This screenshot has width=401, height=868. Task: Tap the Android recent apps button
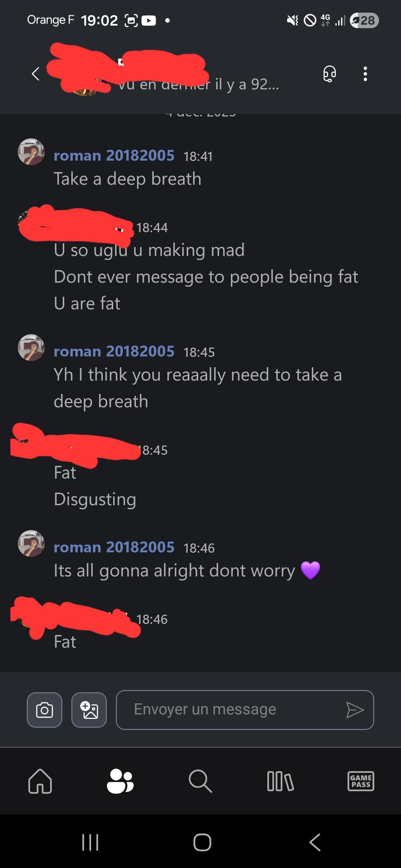tap(90, 842)
